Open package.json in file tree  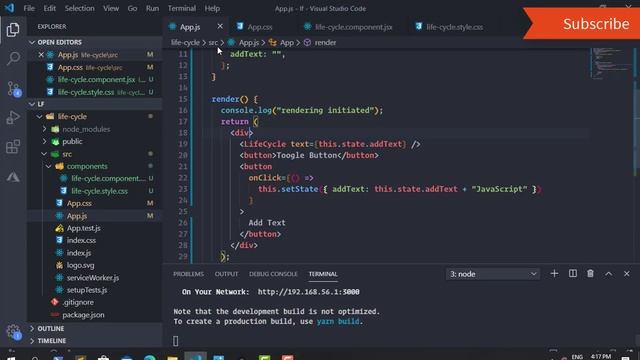click(95, 315)
